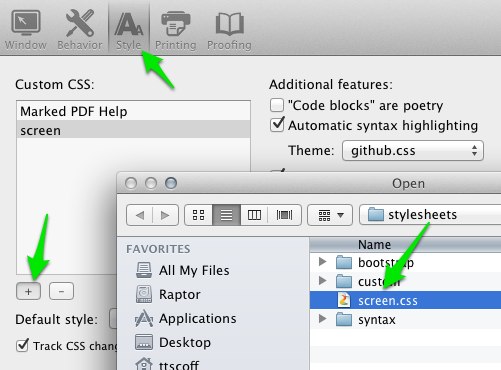
Task: Open the github.css theme dropdown
Action: click(x=413, y=151)
